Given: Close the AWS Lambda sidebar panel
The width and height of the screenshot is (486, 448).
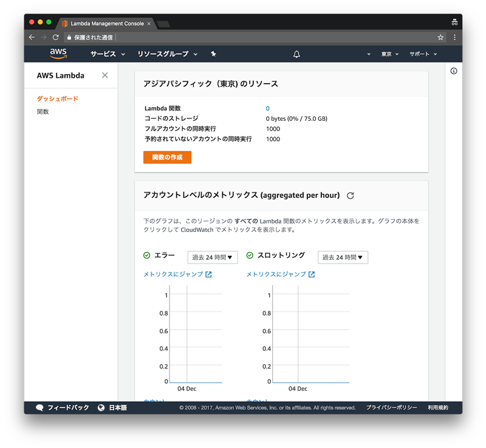Looking at the screenshot, I should click(x=105, y=75).
